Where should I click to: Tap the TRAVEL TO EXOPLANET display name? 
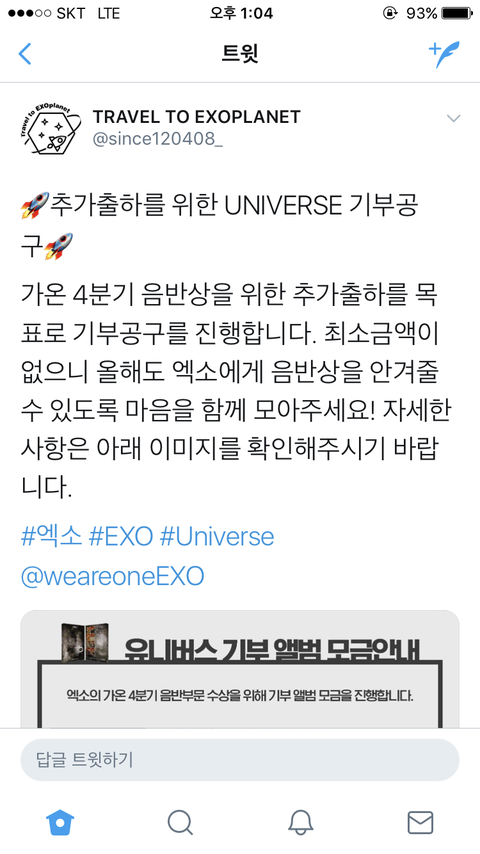[196, 117]
